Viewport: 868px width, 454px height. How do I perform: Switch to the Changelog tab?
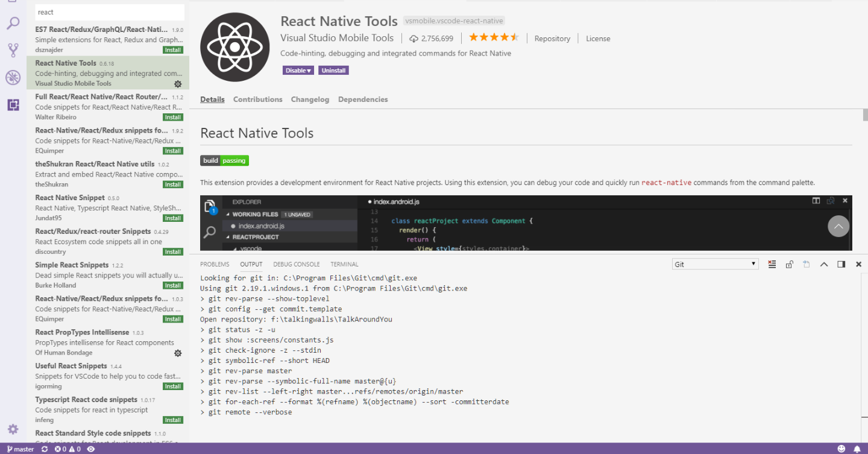[310, 99]
